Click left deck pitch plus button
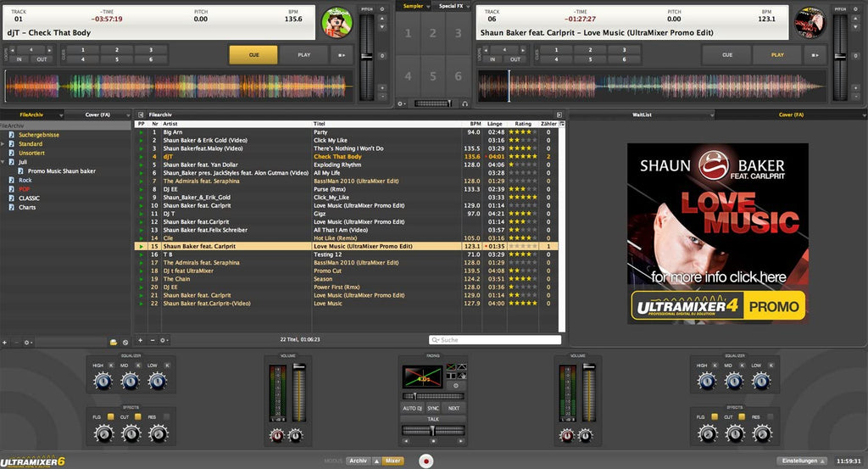The width and height of the screenshot is (868, 469). pyautogui.click(x=382, y=88)
